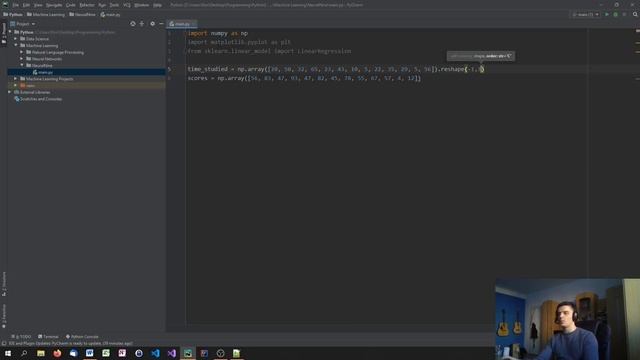This screenshot has width=640, height=360.
Task: Click the IDE and Plugin Updates status message
Action: click(x=71, y=343)
